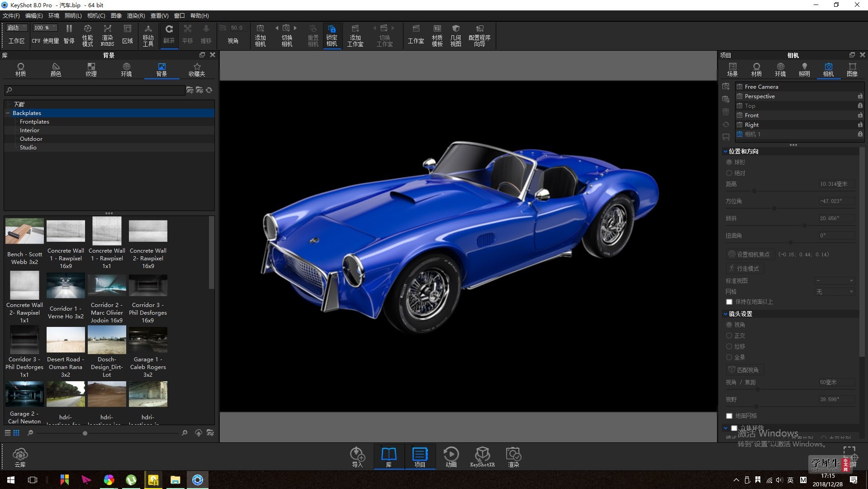Open Material Templates icon
Image resolution: width=868 pixels, height=489 pixels.
437,35
